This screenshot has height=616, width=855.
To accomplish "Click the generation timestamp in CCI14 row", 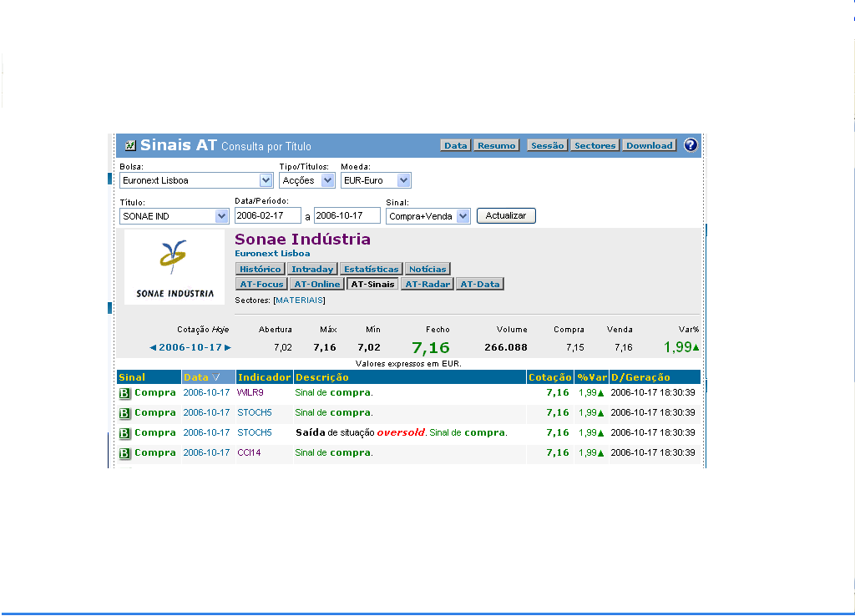I will [653, 452].
